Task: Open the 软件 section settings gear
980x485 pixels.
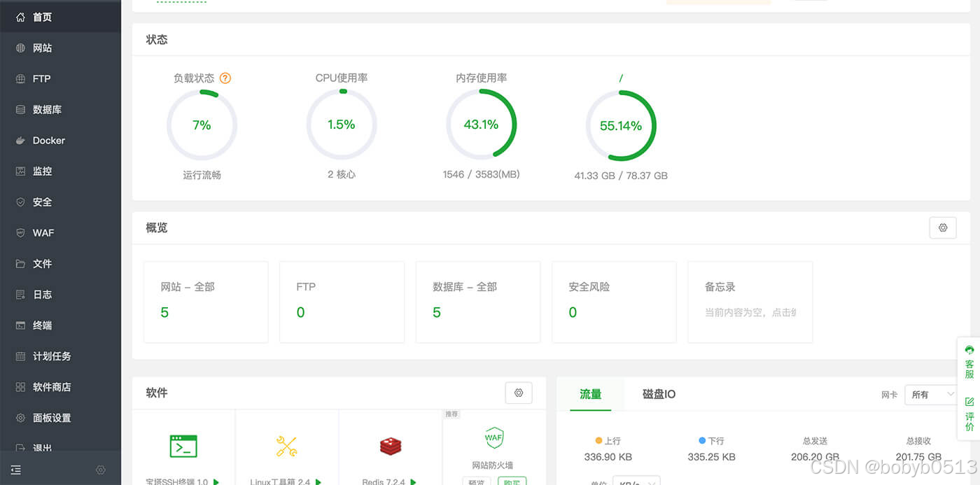Action: tap(519, 393)
